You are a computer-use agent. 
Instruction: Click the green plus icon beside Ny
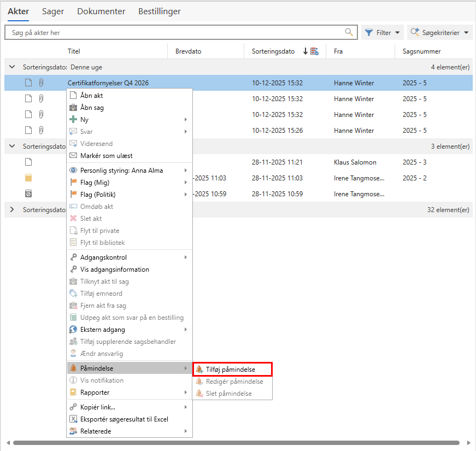click(x=73, y=119)
